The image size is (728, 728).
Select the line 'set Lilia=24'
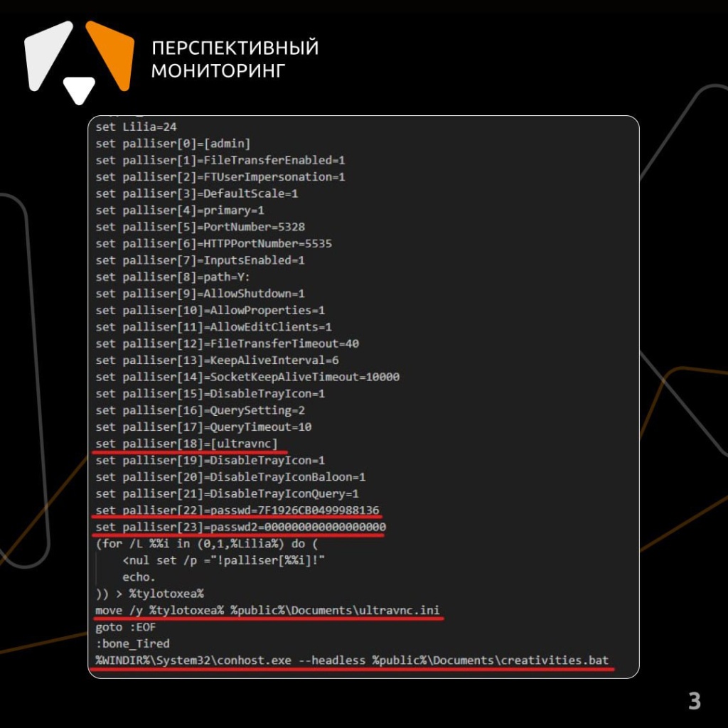(136, 127)
